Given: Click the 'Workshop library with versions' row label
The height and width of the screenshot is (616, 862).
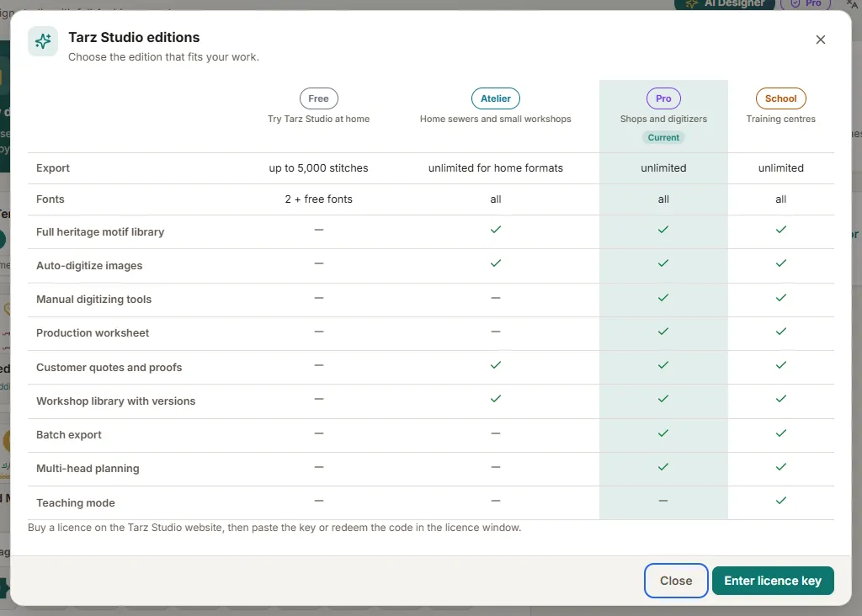Looking at the screenshot, I should [x=115, y=401].
